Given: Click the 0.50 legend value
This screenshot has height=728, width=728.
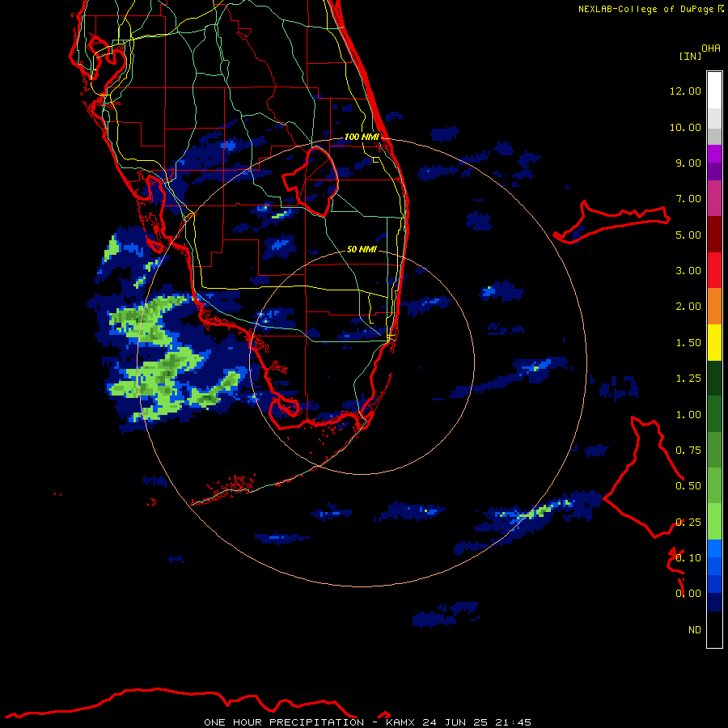Looking at the screenshot, I should tap(688, 486).
